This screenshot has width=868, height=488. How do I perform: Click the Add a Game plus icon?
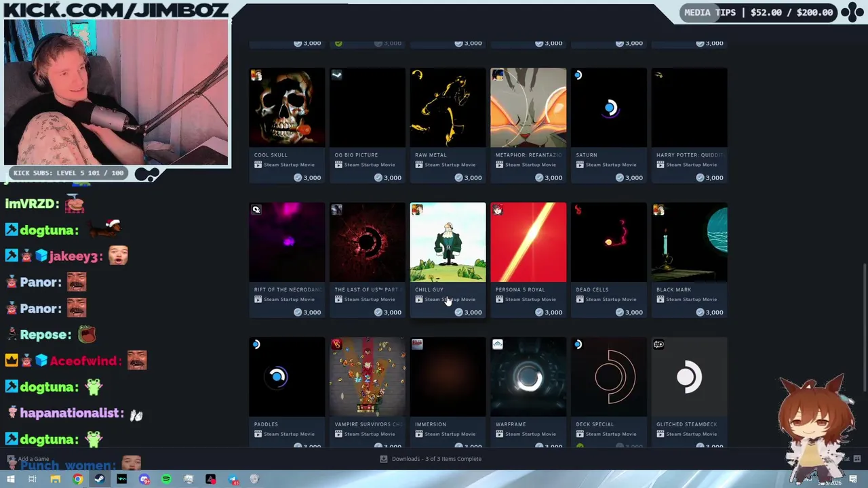(12, 459)
